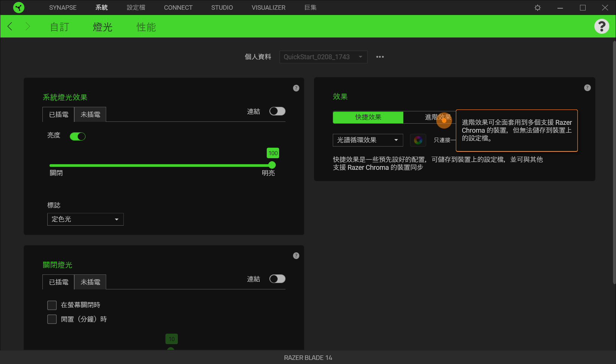Click help icon in 關閉燈光 panel
Viewport: 616px width, 364px height.
[x=296, y=256]
